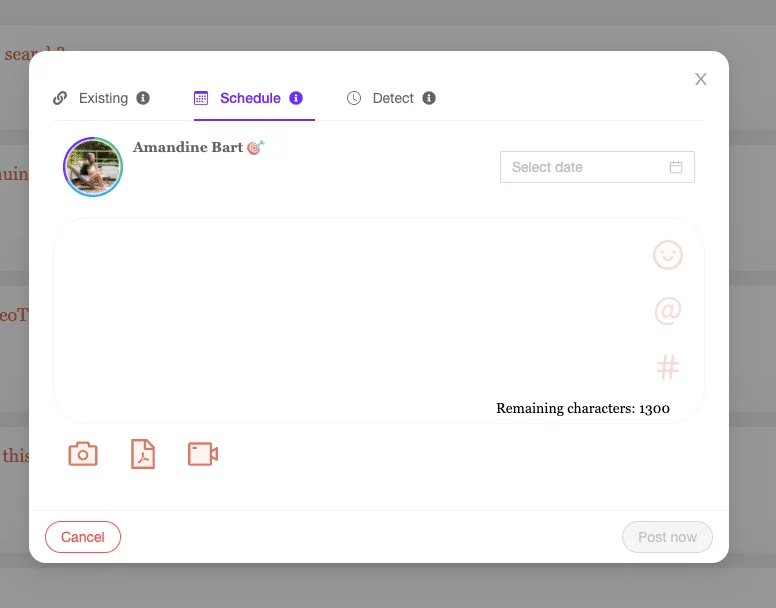
Task: Click info icon next to Schedule
Action: pyautogui.click(x=296, y=98)
